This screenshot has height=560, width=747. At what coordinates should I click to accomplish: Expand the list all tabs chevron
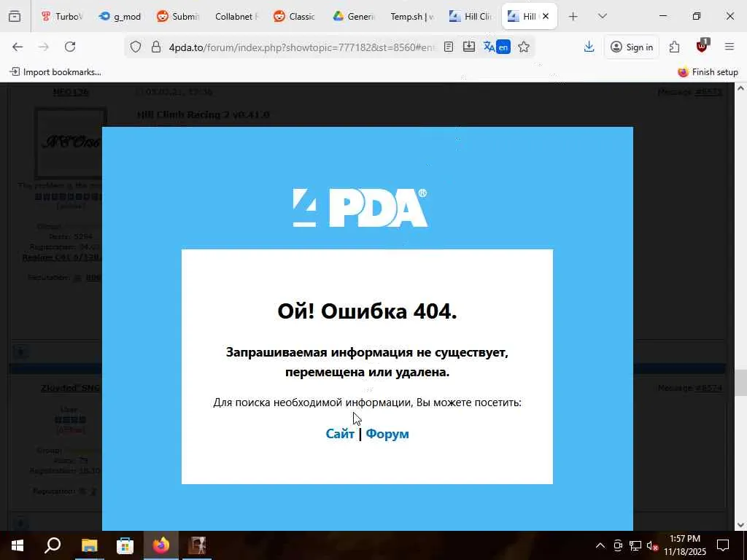coord(602,16)
